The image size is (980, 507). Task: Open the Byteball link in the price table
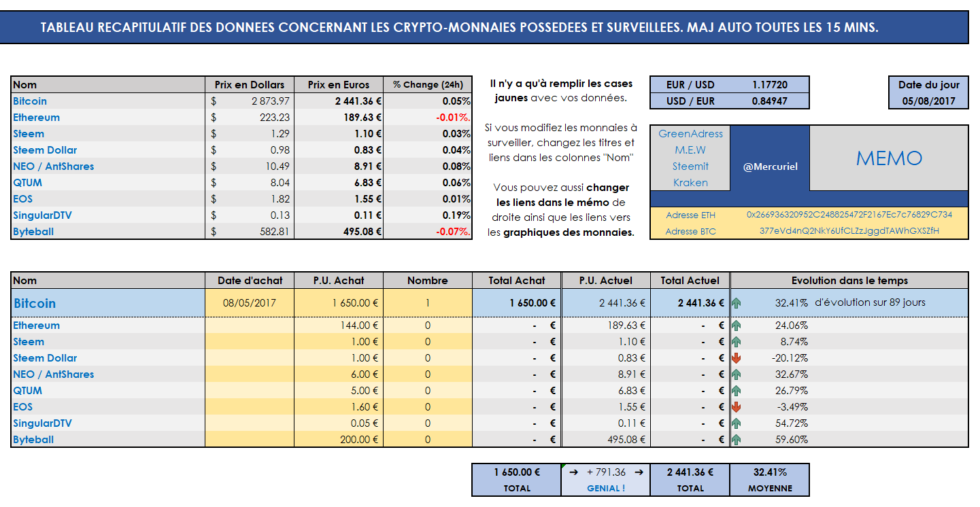click(33, 232)
